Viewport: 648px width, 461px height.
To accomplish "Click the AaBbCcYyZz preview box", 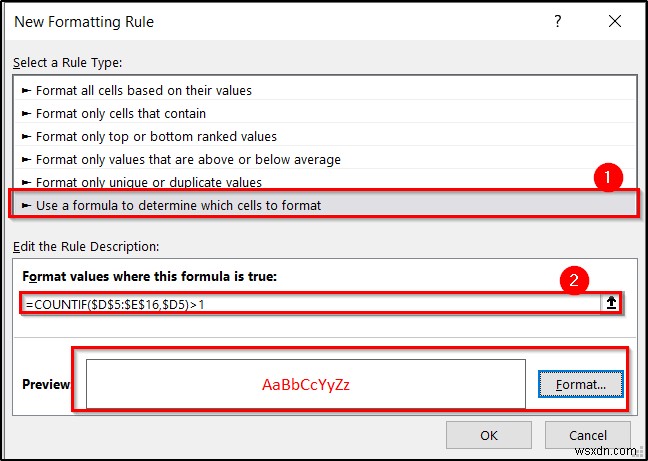I will [x=305, y=384].
